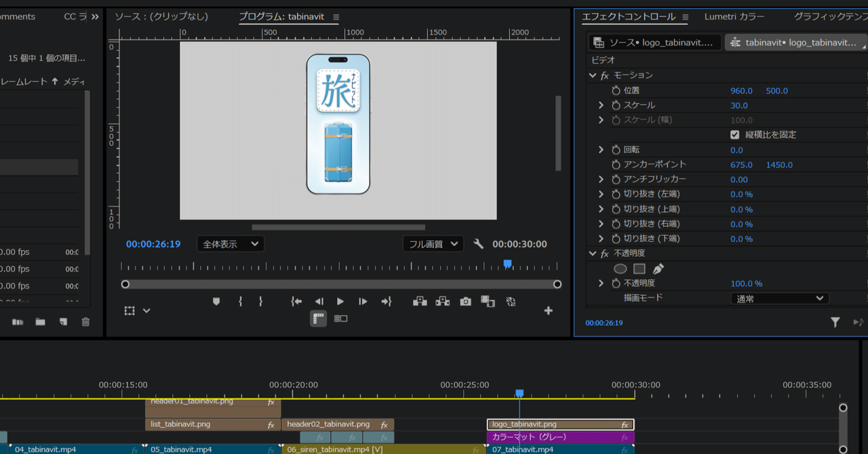Open the フル画質 playback quality dropdown

click(x=433, y=243)
